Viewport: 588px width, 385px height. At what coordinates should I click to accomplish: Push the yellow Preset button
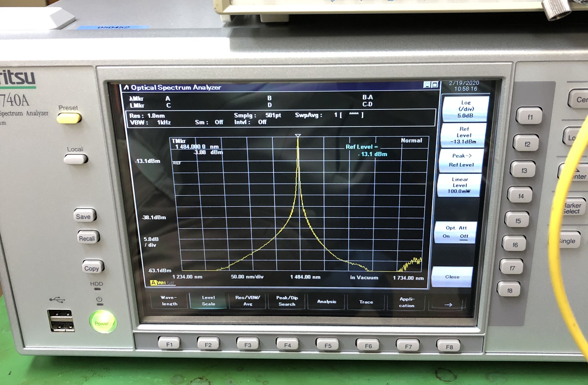[69, 118]
